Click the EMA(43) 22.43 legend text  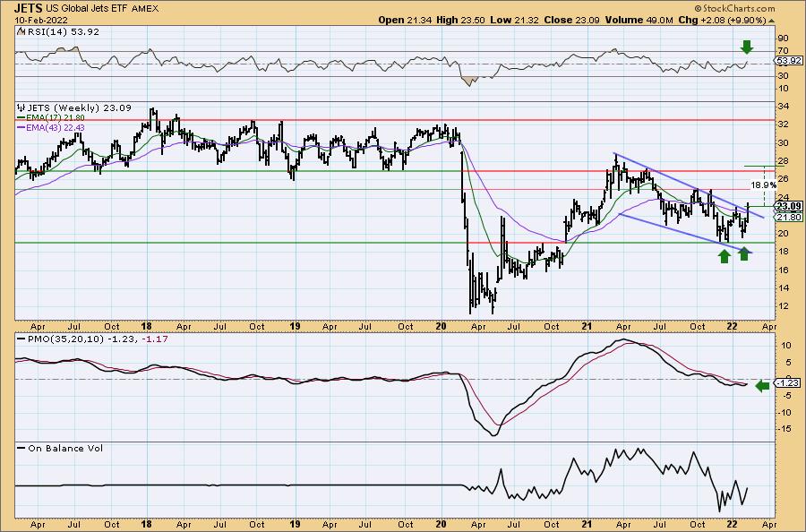point(56,127)
